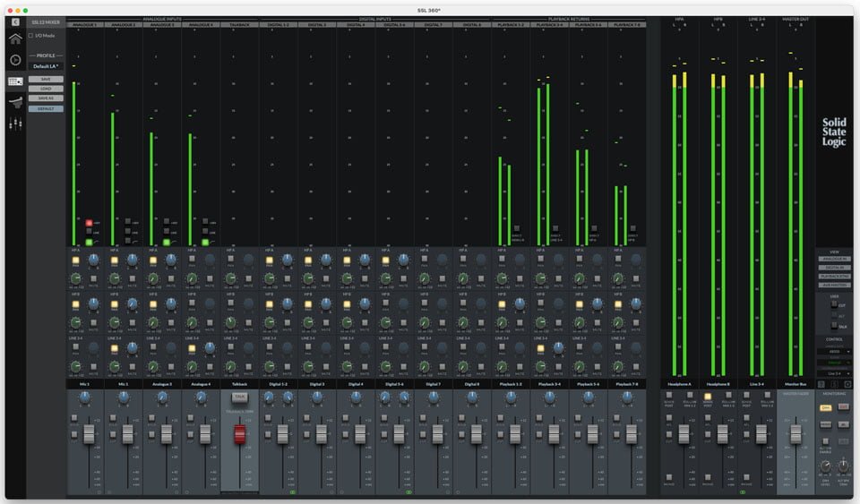Enable the I/O Mode checkbox
Screen dimensions: 860x504
[30, 36]
